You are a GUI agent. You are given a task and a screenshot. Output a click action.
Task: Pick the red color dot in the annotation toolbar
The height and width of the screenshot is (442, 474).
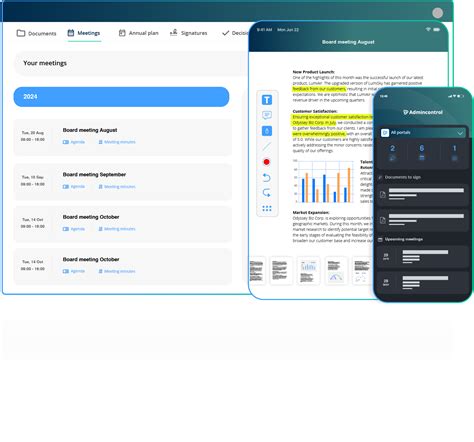tap(266, 162)
